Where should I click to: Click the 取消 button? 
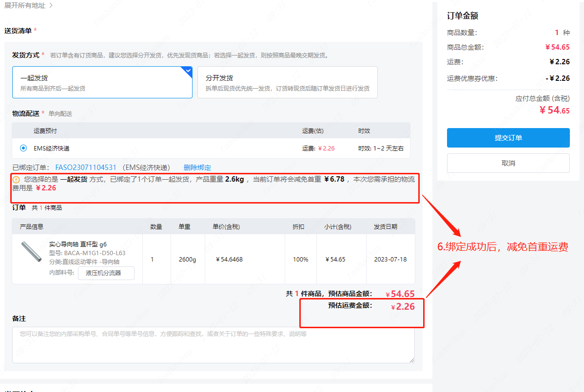point(508,163)
